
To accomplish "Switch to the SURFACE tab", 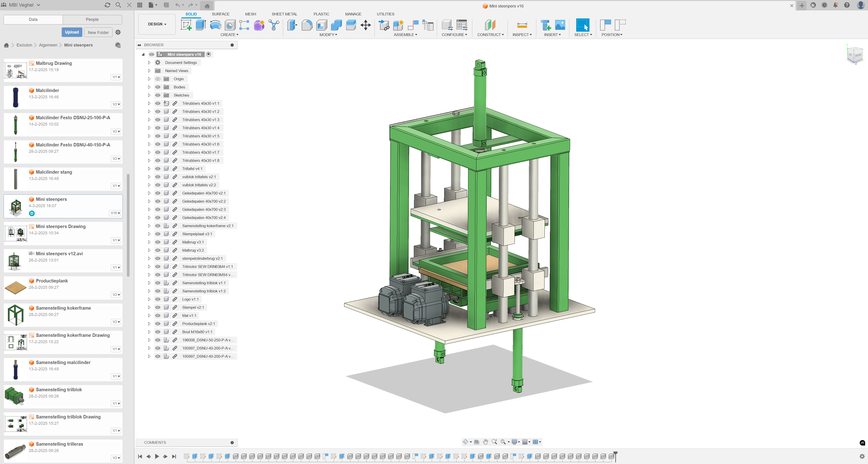I will coord(220,14).
